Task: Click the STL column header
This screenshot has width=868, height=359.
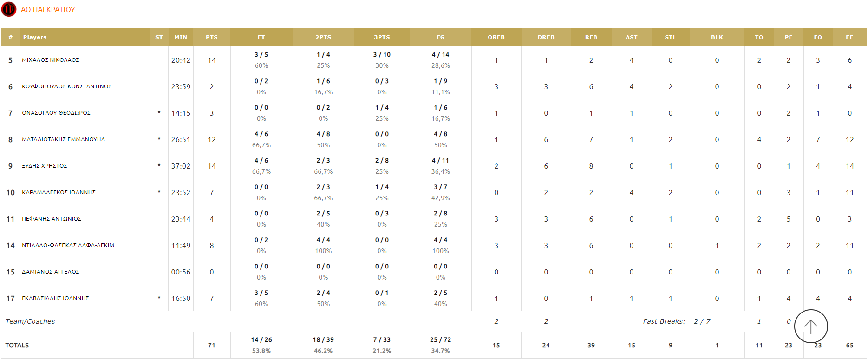Action: [670, 37]
